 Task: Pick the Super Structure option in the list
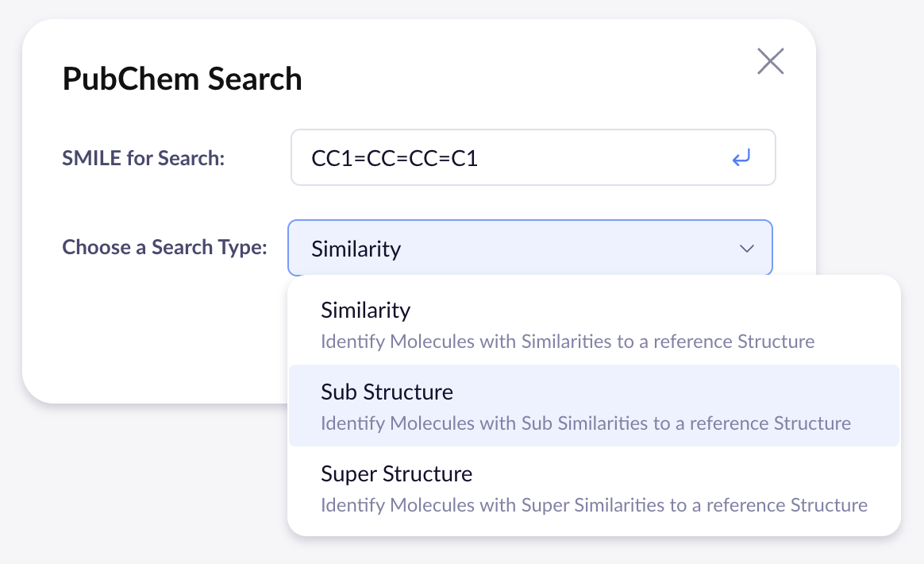tap(396, 474)
